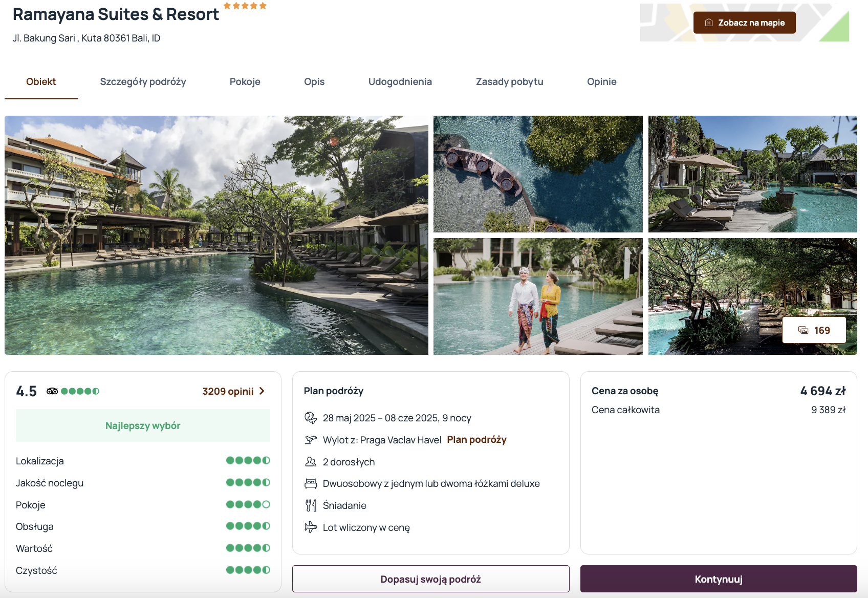Click the Jakość noclegu label
This screenshot has height=598, width=868.
[x=50, y=483]
